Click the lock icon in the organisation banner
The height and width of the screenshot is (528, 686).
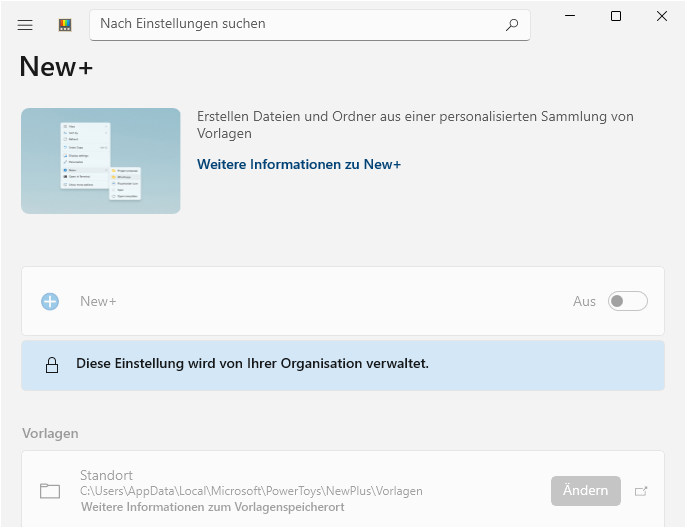pyautogui.click(x=52, y=365)
